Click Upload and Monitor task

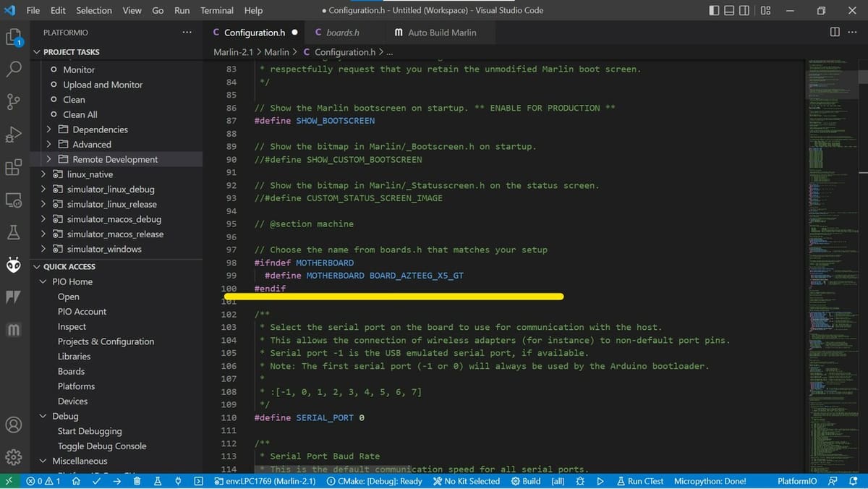(103, 85)
